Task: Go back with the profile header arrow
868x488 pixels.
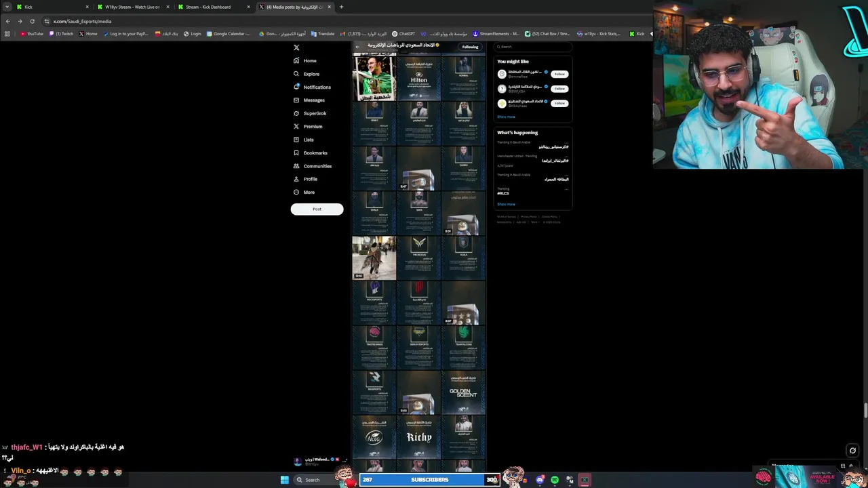Action: click(358, 46)
